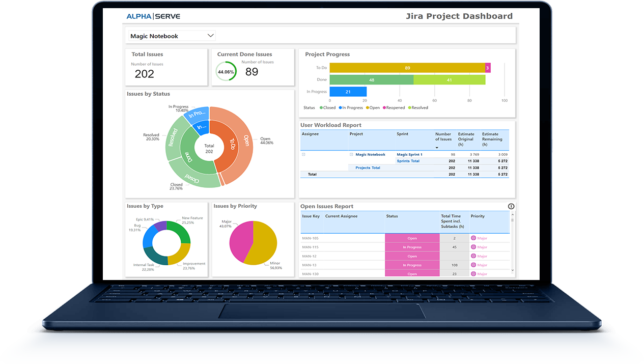
Task: Click the In Progress status cell for MAN-115
Action: (x=412, y=247)
